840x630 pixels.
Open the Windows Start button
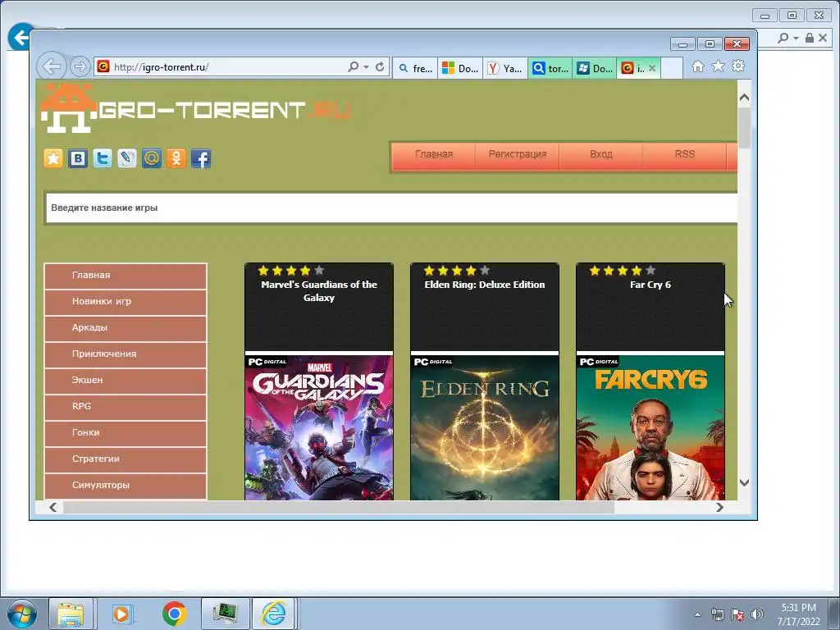click(22, 614)
